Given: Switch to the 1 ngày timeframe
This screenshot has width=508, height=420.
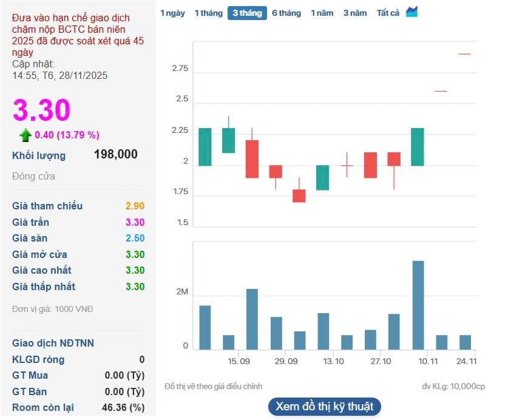Looking at the screenshot, I should tap(172, 13).
